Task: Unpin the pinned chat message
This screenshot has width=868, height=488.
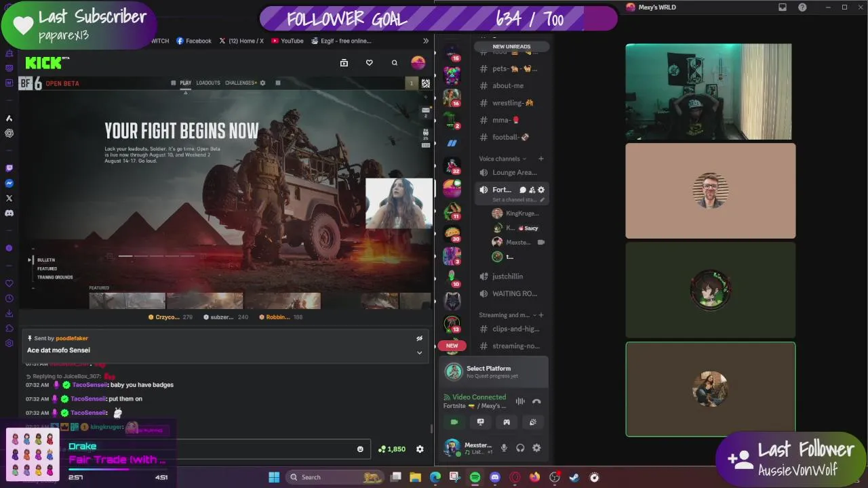Action: point(419,338)
